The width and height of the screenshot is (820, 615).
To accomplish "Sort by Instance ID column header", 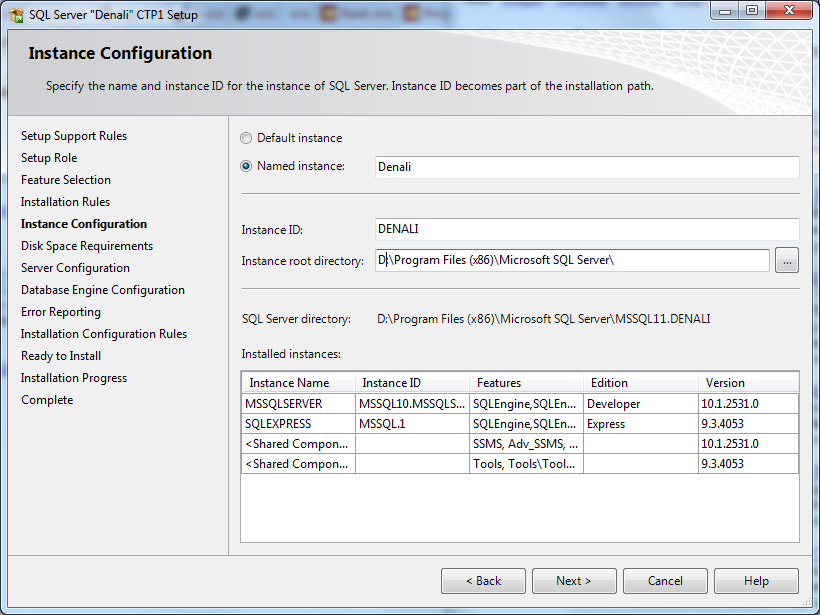I will [x=412, y=383].
